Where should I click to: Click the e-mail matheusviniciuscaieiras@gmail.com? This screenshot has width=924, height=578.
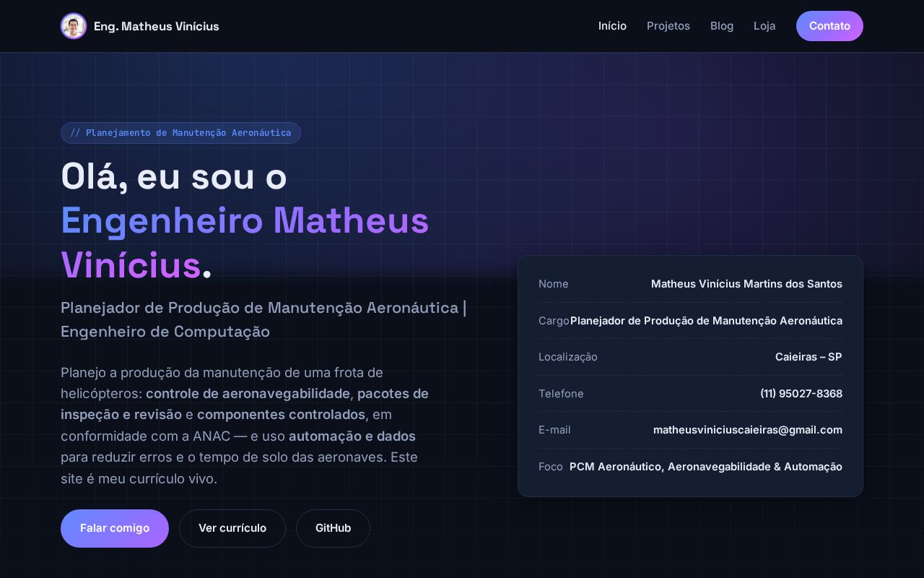[x=748, y=430]
